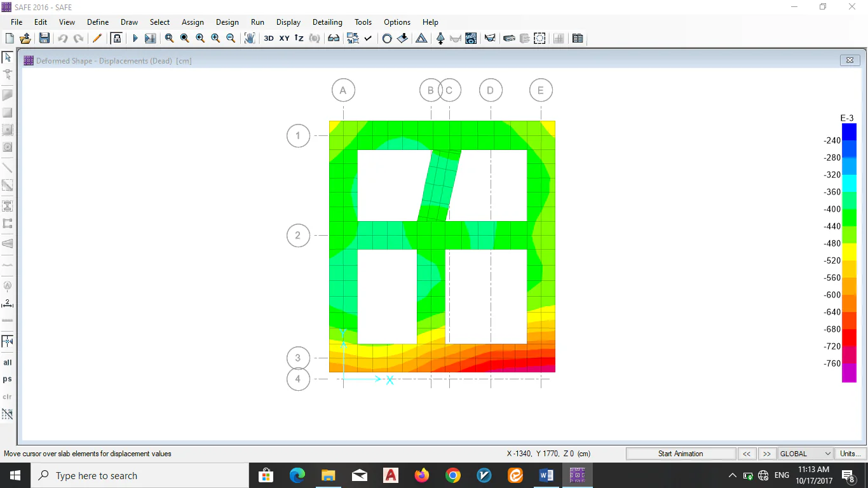
Task: Click the Open file folder icon
Action: pyautogui.click(x=25, y=38)
